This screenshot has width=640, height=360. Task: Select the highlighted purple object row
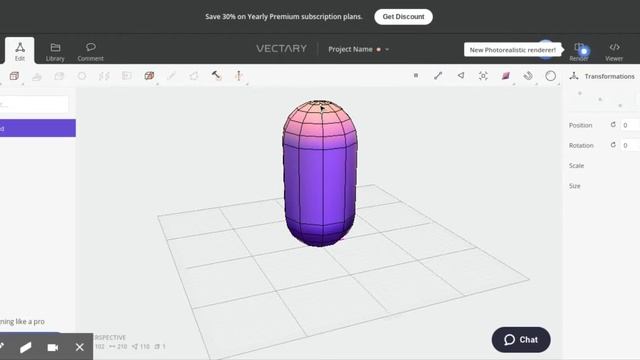click(x=38, y=128)
